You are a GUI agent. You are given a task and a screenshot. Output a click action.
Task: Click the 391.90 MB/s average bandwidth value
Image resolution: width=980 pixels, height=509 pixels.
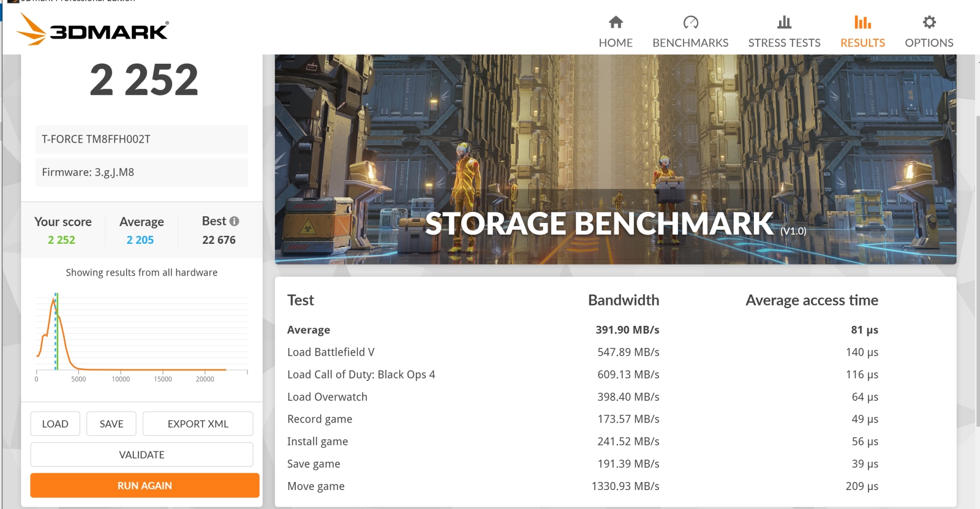[x=627, y=330]
